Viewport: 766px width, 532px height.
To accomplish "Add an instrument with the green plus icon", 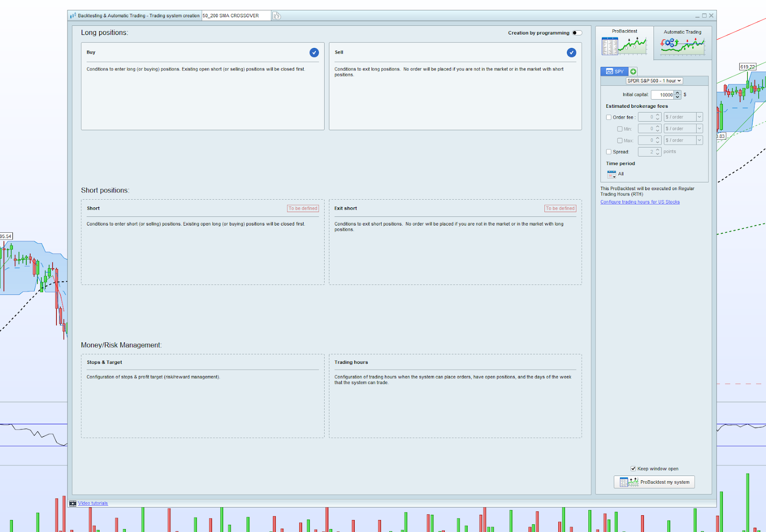I will point(633,71).
